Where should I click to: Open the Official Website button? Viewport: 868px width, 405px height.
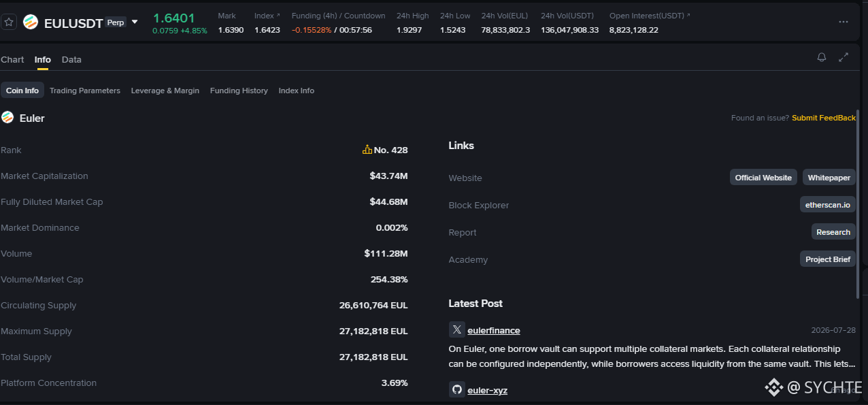(x=763, y=178)
